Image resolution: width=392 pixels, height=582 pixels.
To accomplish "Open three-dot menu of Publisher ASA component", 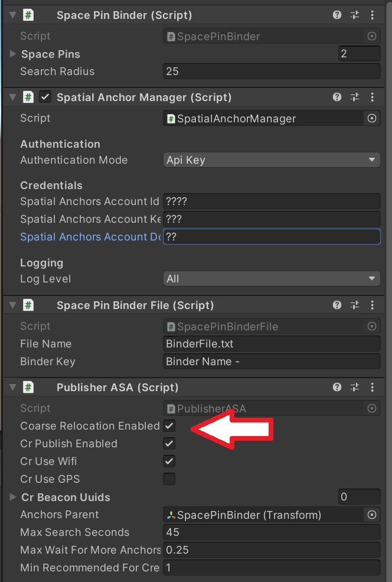I will [372, 387].
